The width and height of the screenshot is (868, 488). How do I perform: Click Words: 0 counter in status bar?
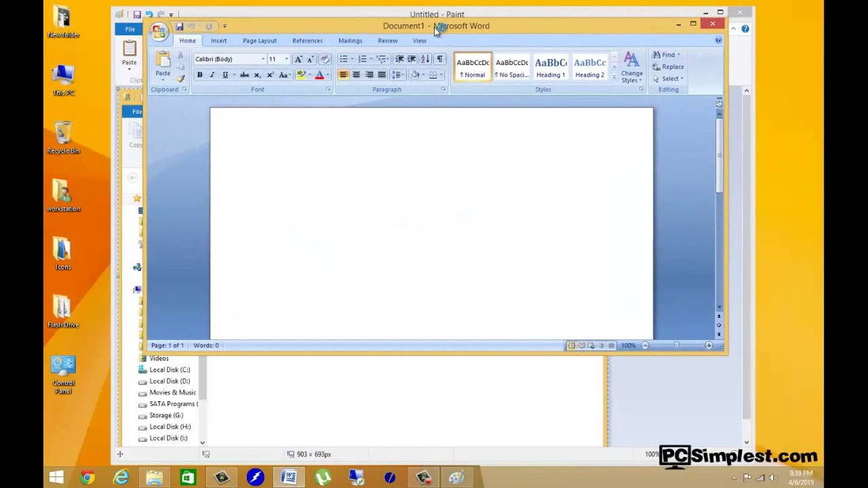point(206,346)
